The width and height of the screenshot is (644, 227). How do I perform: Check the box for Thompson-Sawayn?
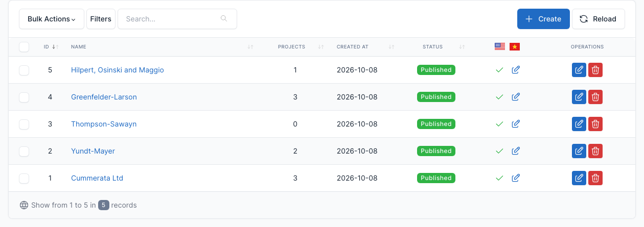[x=24, y=124]
